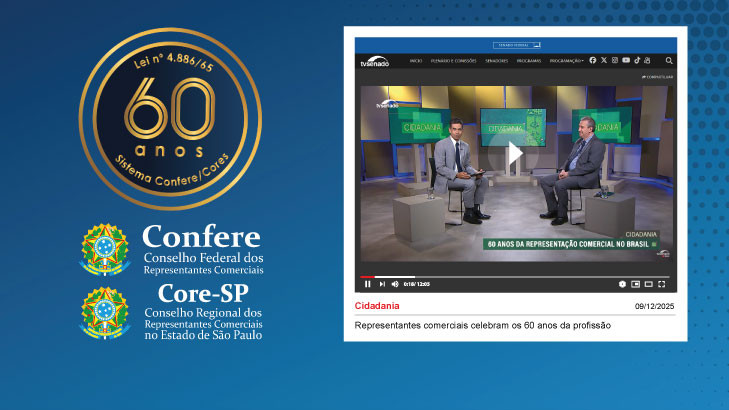Click the search magnifier icon

(669, 61)
